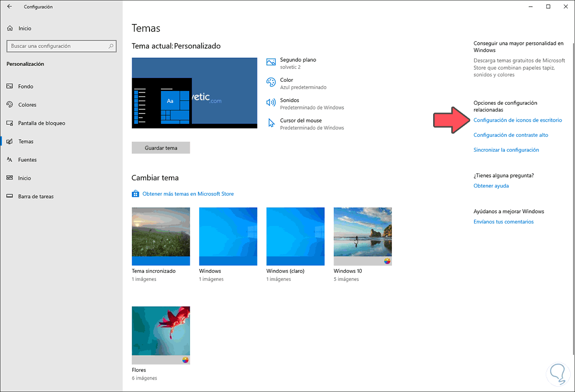Viewport: 575px width, 392px height.
Task: Open Configuración de iconos de escritorio link
Action: click(517, 120)
